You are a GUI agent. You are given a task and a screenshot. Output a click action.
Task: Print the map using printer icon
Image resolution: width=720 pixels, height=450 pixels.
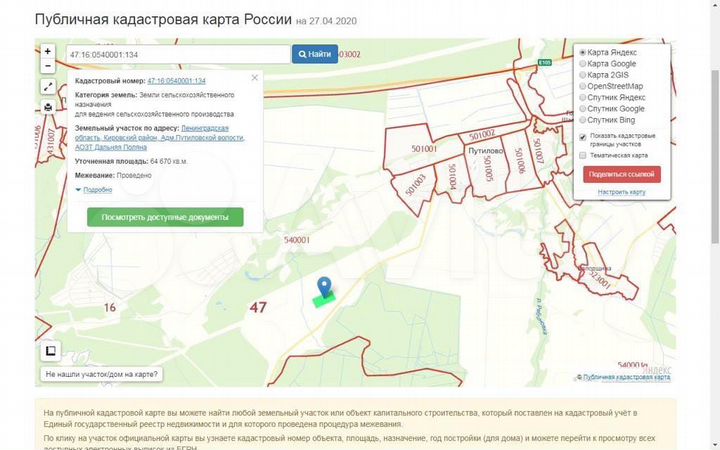pos(48,107)
